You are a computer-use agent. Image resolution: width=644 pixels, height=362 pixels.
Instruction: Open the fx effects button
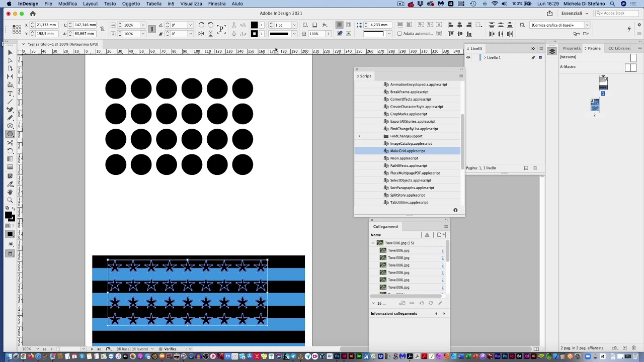click(325, 25)
